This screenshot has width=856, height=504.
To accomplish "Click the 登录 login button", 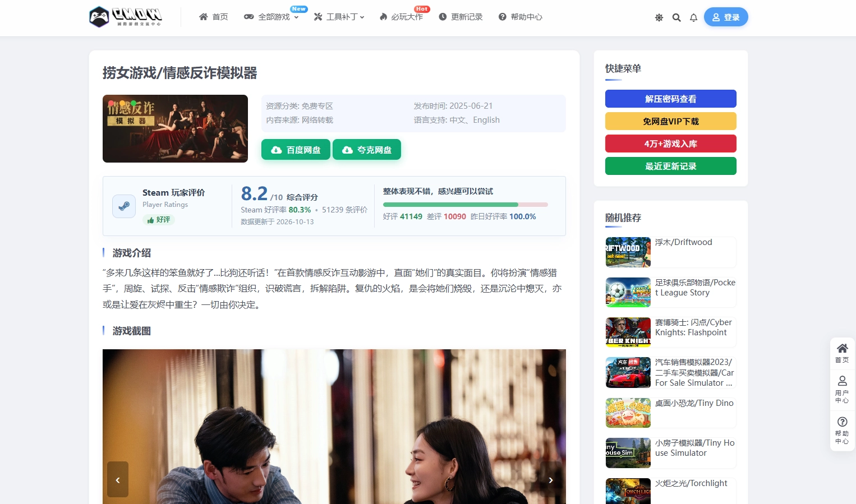I will pyautogui.click(x=726, y=17).
